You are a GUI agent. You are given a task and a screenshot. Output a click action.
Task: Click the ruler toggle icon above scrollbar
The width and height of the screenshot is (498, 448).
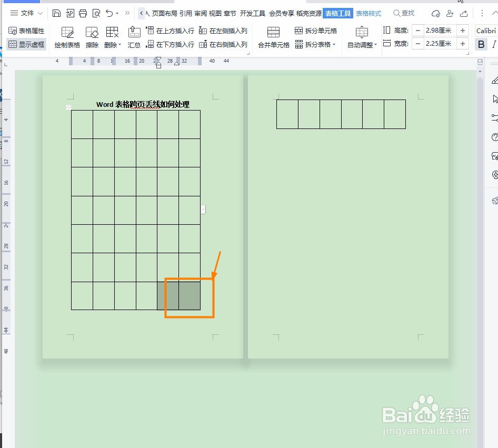click(x=480, y=62)
